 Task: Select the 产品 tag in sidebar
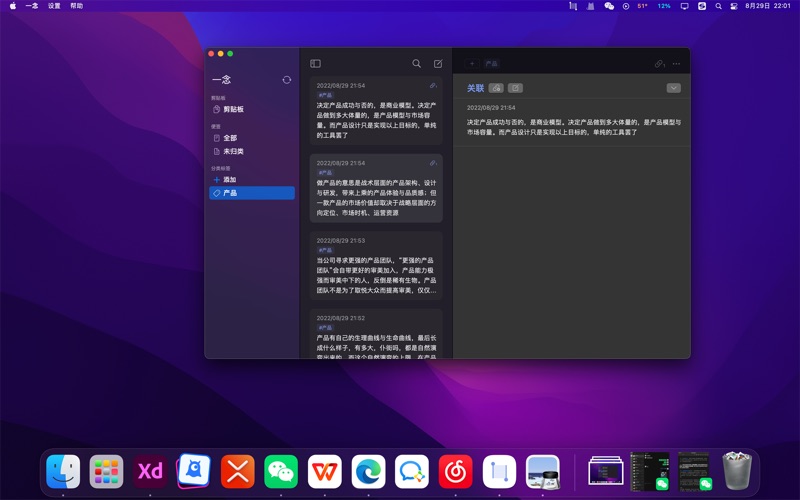pyautogui.click(x=230, y=193)
